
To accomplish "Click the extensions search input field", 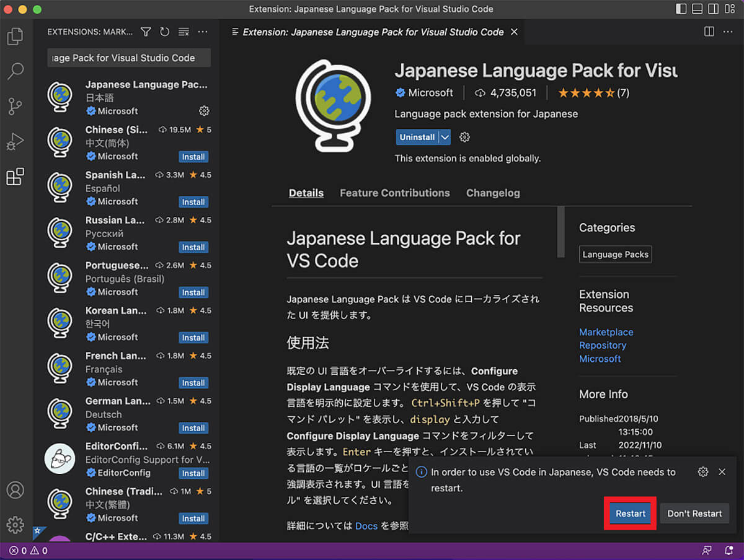I will (x=128, y=57).
